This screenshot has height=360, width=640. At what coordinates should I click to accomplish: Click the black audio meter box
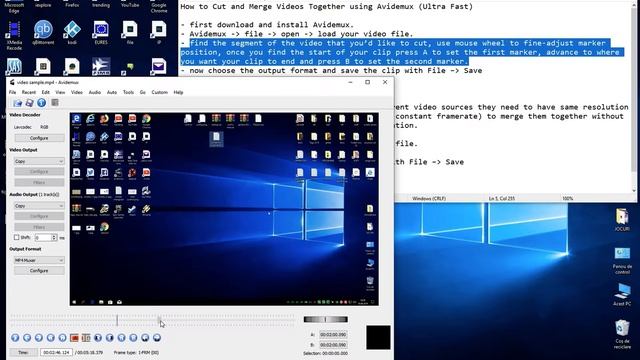(378, 338)
